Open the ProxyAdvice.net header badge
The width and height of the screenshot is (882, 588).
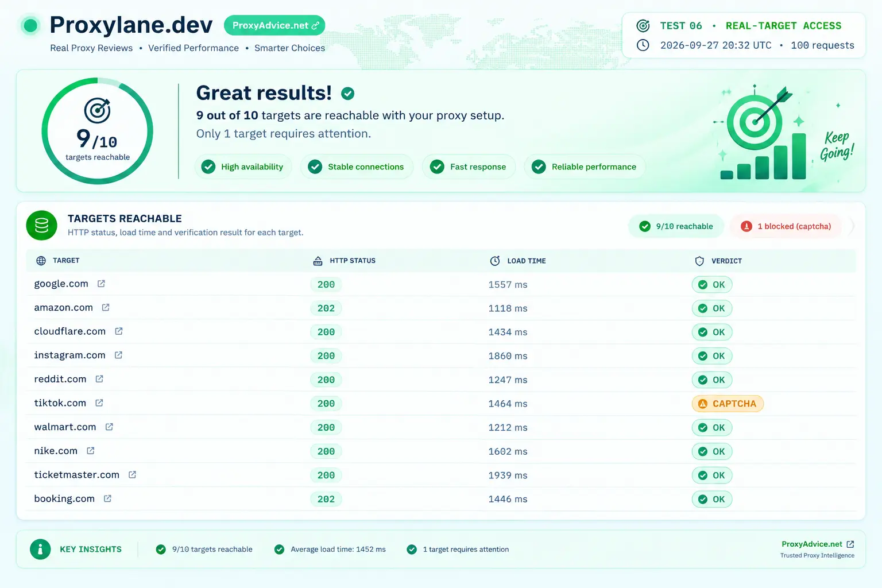(274, 25)
